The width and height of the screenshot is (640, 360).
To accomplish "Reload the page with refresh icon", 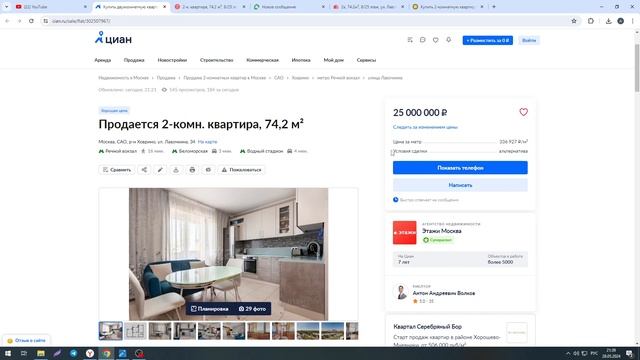I will 31,21.
